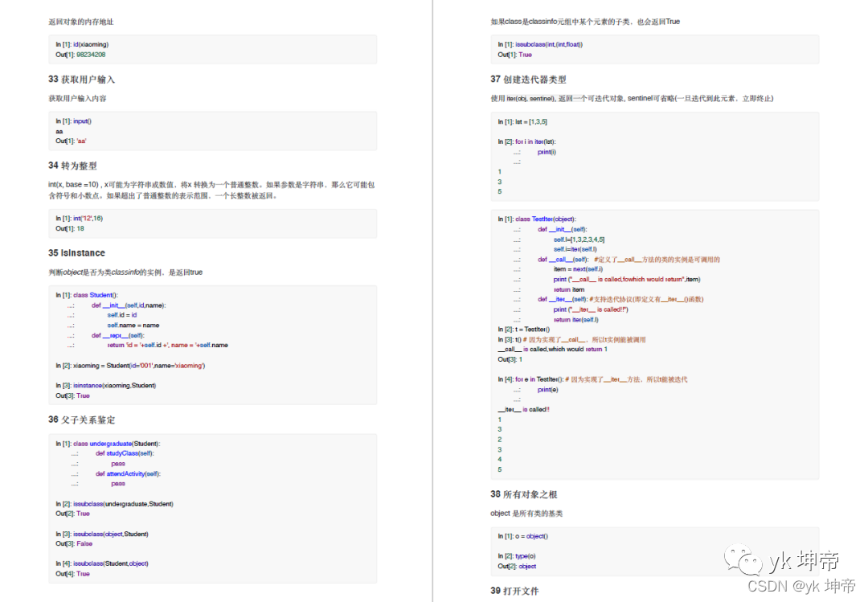This screenshot has height=602, width=868.
Task: Click the output "Out[2]: object"
Action: (x=517, y=566)
